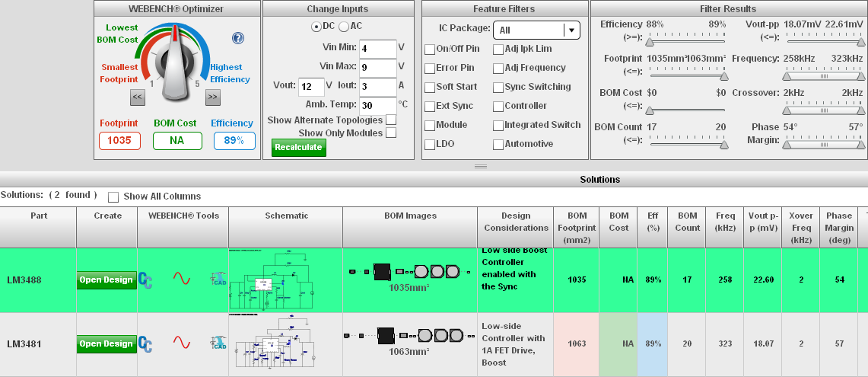Adjust Vout-pp filter slider handle
This screenshot has width=868, height=377.
point(861,42)
